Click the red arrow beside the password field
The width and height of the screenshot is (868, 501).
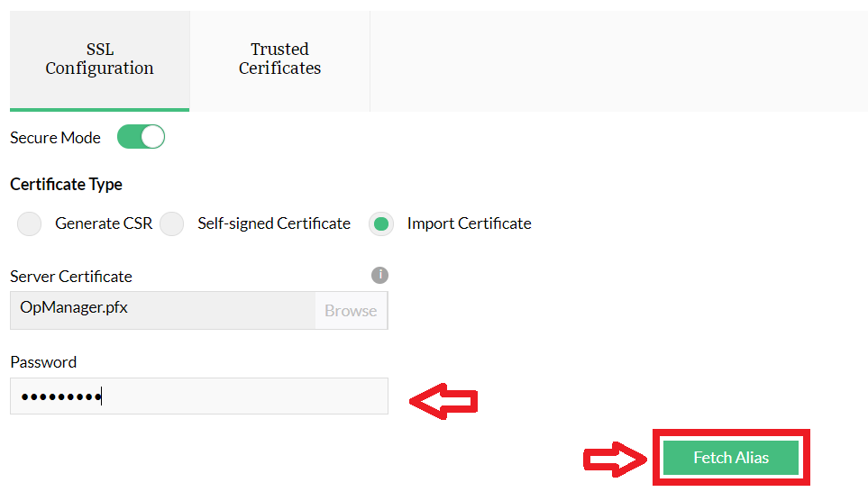(443, 401)
